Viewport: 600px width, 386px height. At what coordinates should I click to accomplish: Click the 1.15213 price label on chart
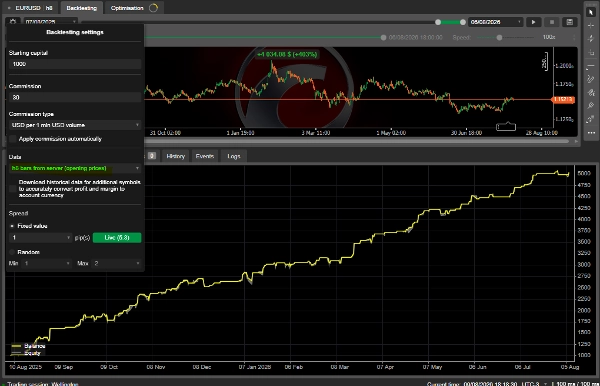563,99
